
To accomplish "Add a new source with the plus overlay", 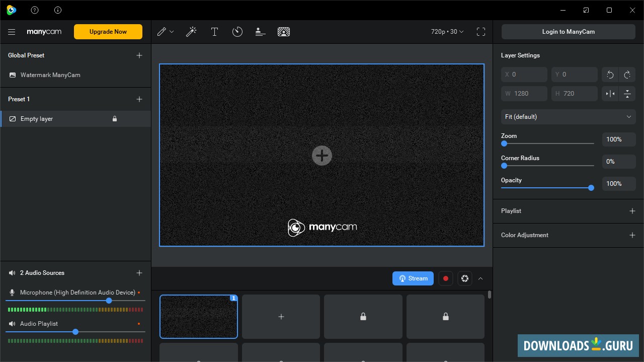I will (322, 155).
